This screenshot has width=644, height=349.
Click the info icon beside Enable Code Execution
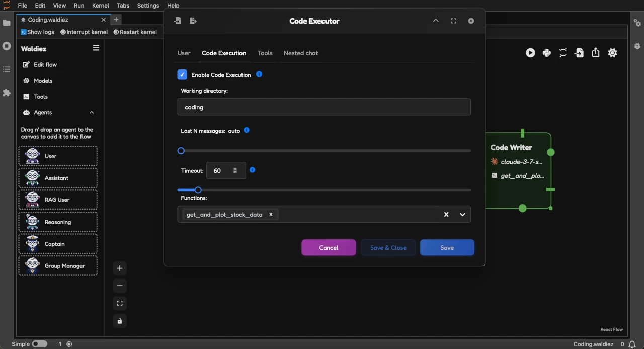coord(259,74)
